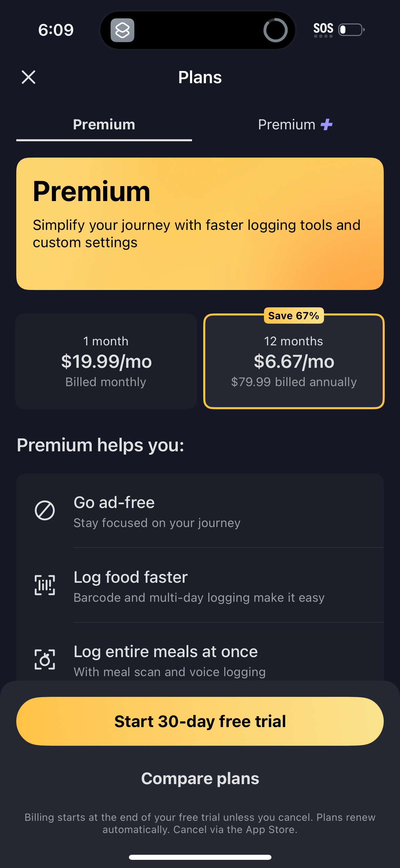The image size is (400, 868).
Task: Tap the meal scan camera icon
Action: 45,659
